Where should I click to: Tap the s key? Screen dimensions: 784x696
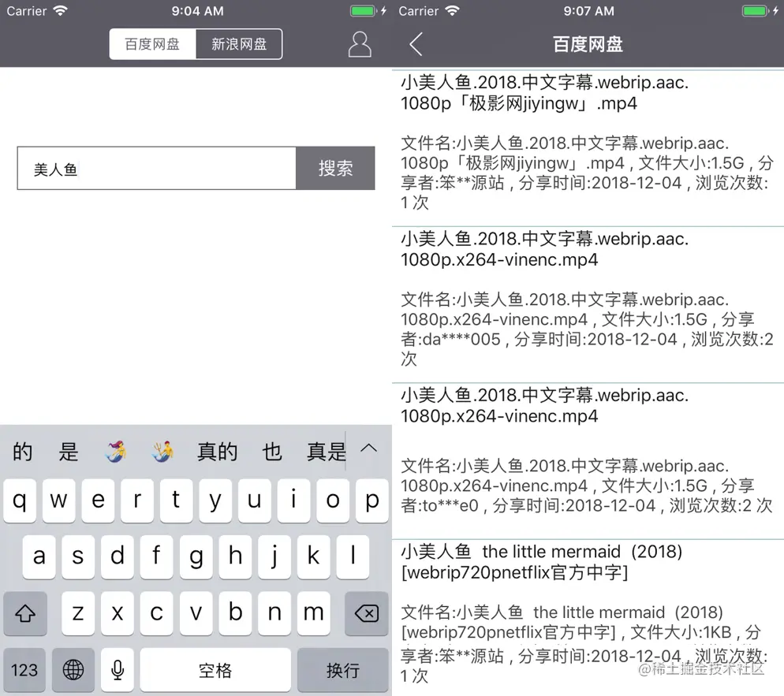pyautogui.click(x=78, y=557)
